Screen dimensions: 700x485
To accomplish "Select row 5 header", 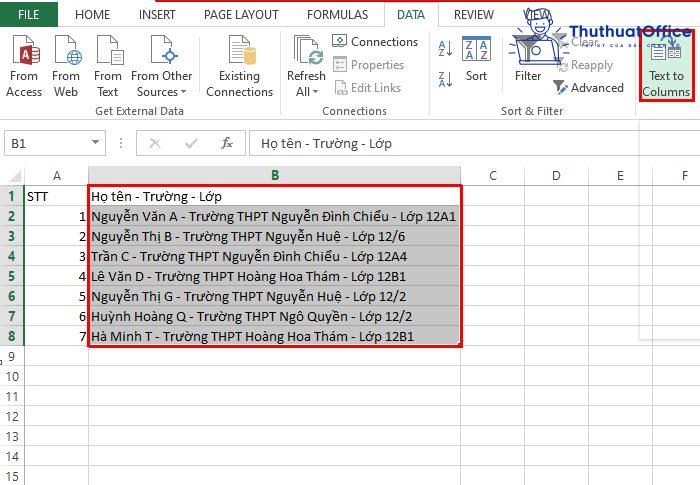I will click(12, 276).
